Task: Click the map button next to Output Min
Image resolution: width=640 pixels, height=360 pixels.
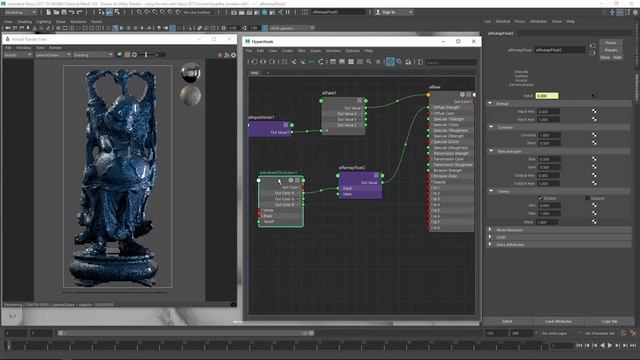Action: pos(594,175)
